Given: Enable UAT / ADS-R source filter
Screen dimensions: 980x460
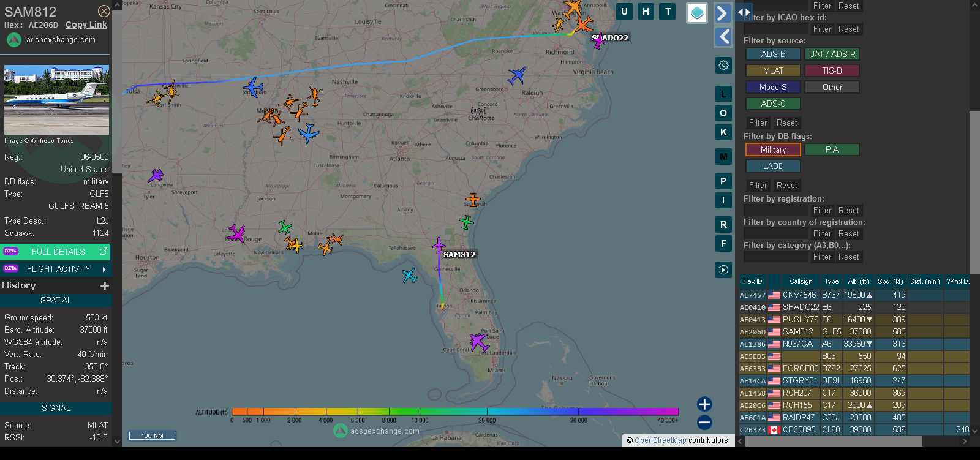Looking at the screenshot, I should 832,54.
